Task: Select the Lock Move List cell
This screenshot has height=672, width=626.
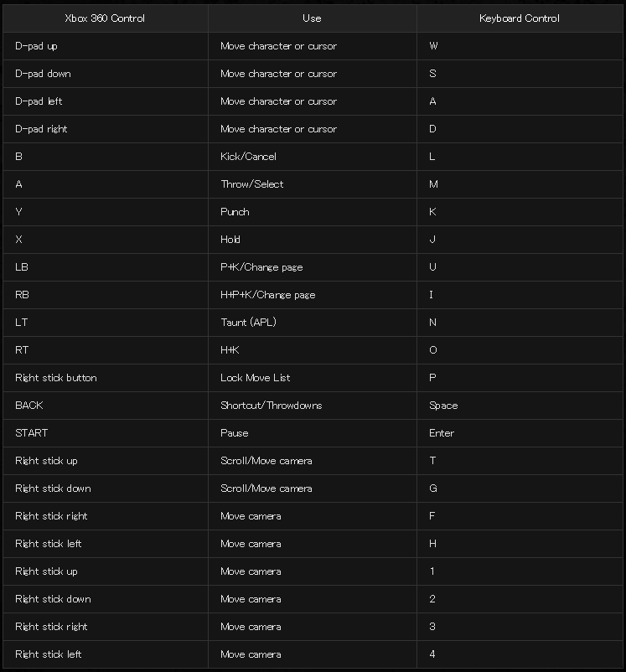Action: click(256, 378)
